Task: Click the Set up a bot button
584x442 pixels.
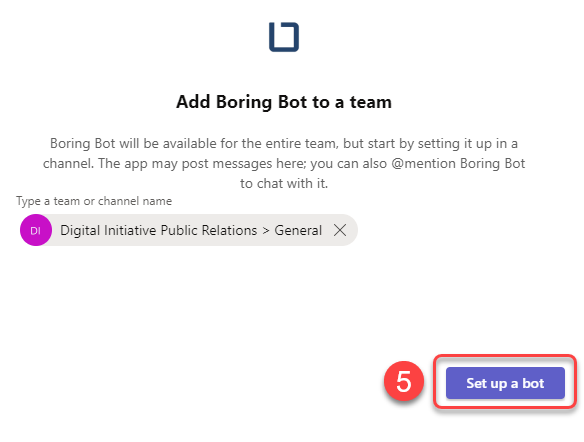Action: (505, 383)
